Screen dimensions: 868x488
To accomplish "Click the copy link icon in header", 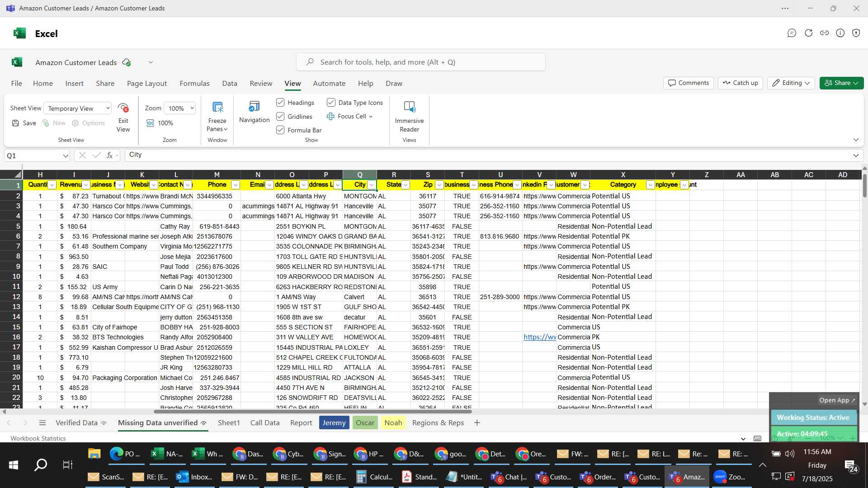I will (824, 33).
